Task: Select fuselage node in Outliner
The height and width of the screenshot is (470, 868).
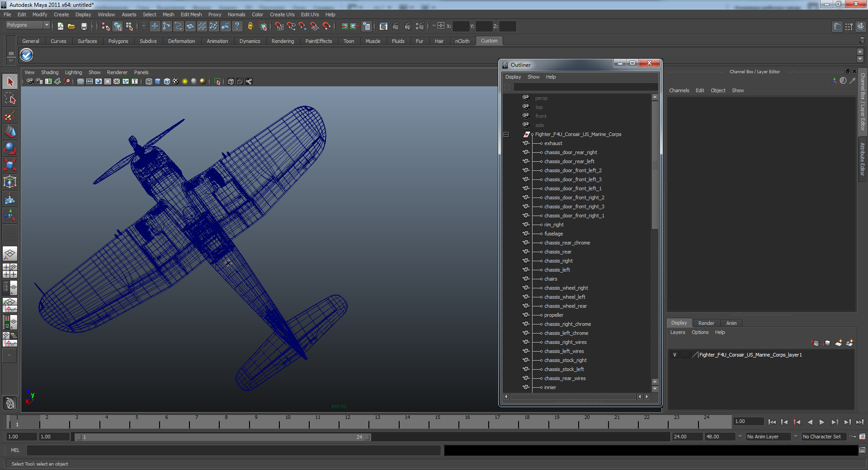Action: pyautogui.click(x=553, y=234)
